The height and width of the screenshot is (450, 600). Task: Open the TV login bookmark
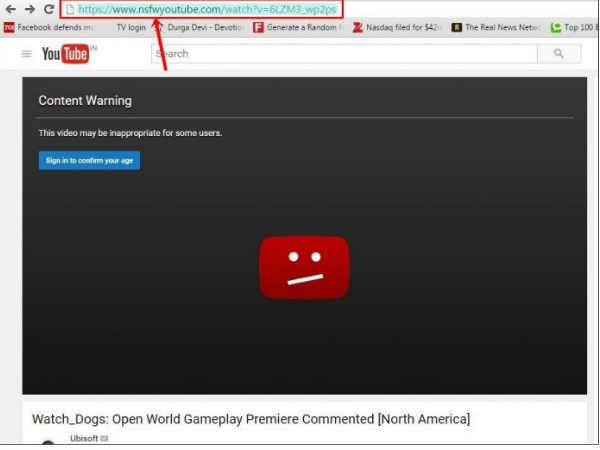(131, 28)
